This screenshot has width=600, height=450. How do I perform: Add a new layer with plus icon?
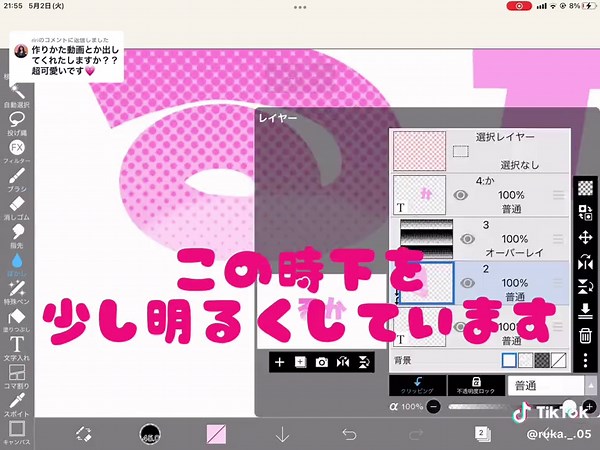tap(279, 362)
